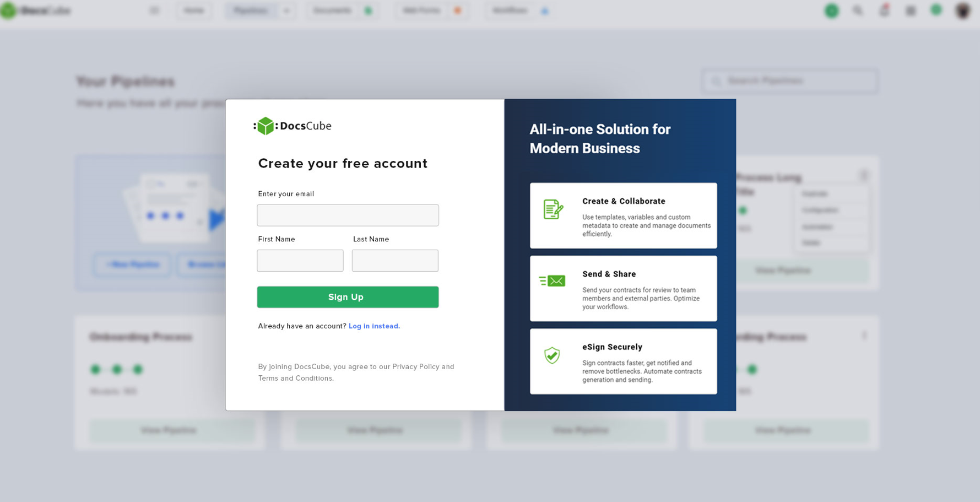
Task: Click the Send & Share envelope icon
Action: coord(552,281)
